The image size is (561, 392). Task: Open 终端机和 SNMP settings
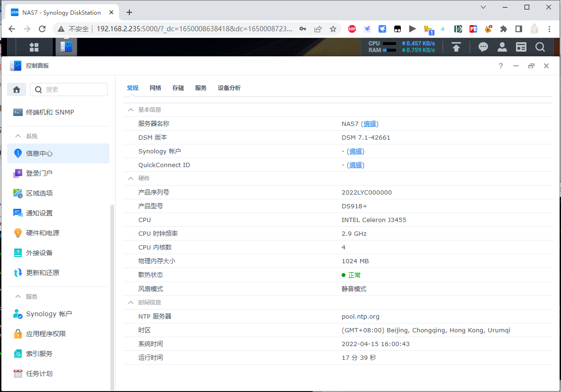pos(58,112)
